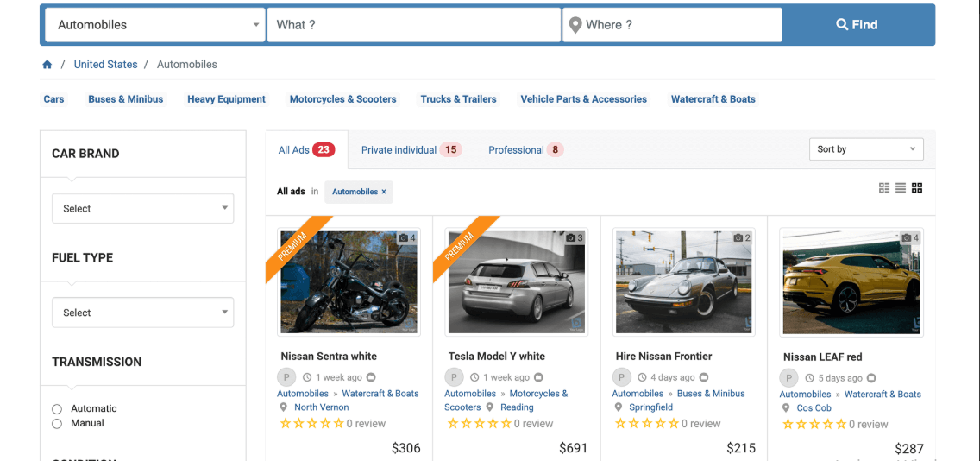Viewport: 980px width, 461px height.
Task: Click the tag icon after 5 days ago
Action: click(x=871, y=378)
